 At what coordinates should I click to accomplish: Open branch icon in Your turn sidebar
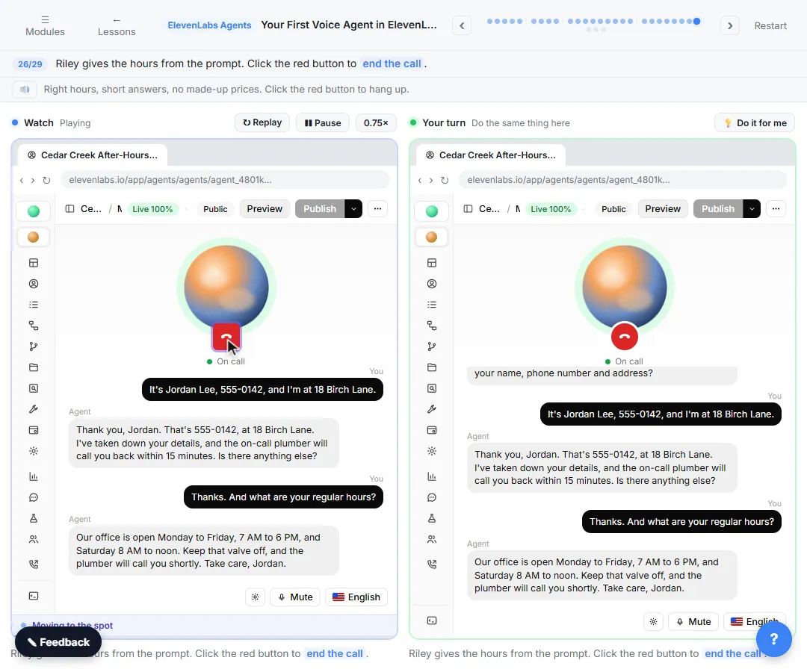432,346
